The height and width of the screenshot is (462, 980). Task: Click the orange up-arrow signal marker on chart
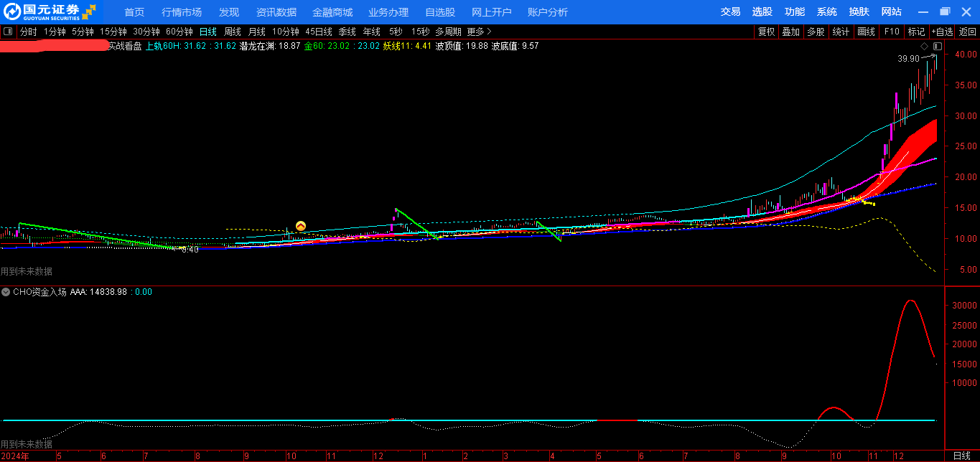pos(301,226)
